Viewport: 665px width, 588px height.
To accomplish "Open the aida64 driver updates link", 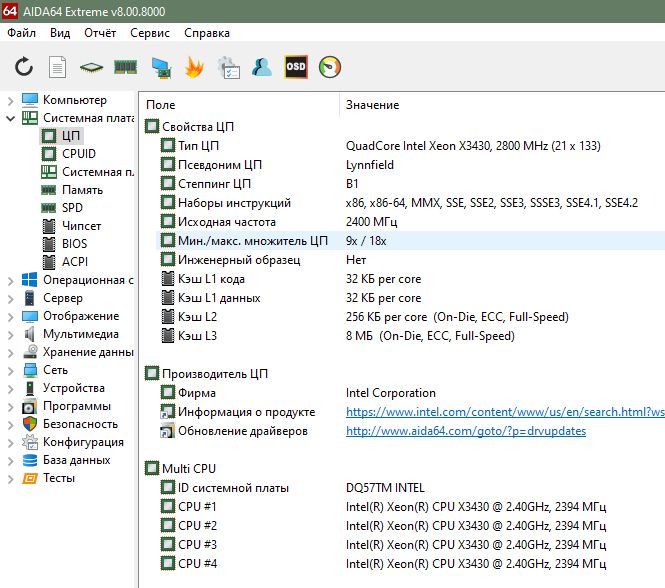I will click(x=466, y=431).
